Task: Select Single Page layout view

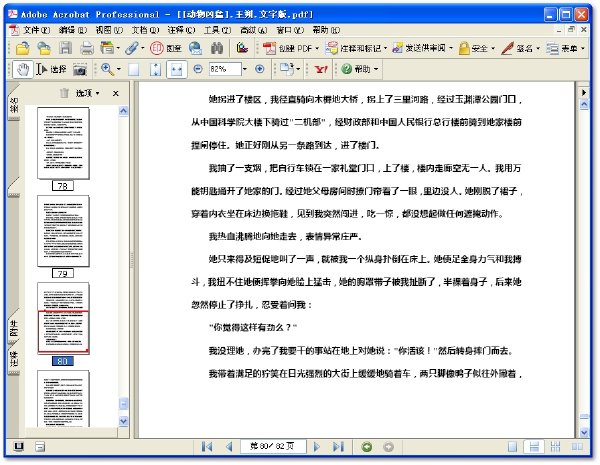Action: 512,447
